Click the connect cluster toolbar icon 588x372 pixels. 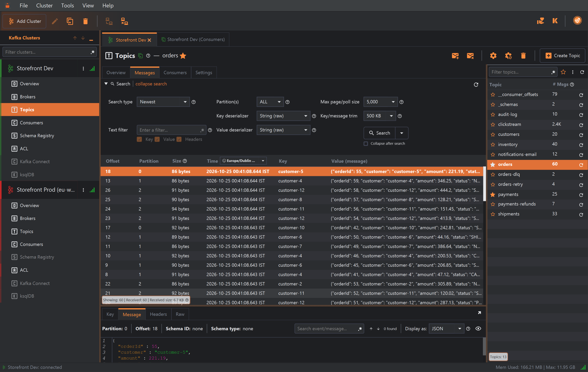109,21
